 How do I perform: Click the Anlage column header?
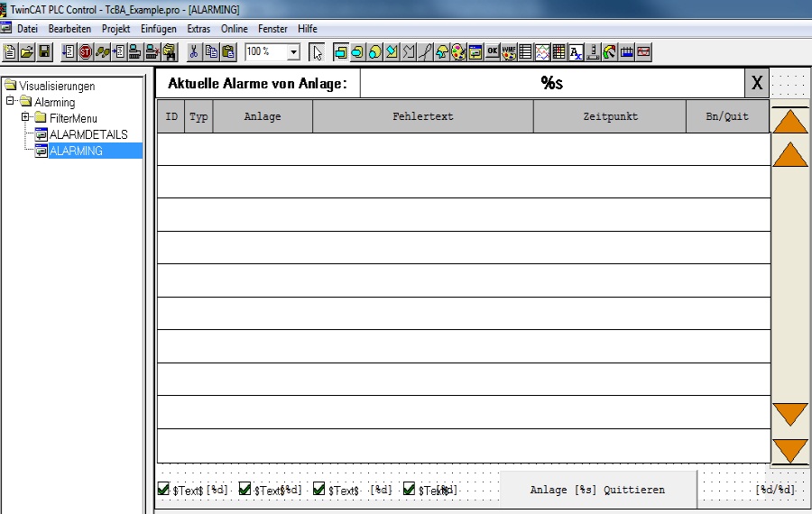pos(263,116)
